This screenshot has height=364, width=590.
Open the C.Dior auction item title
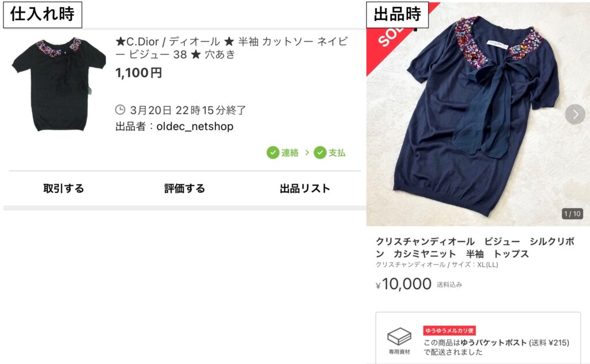(x=232, y=48)
